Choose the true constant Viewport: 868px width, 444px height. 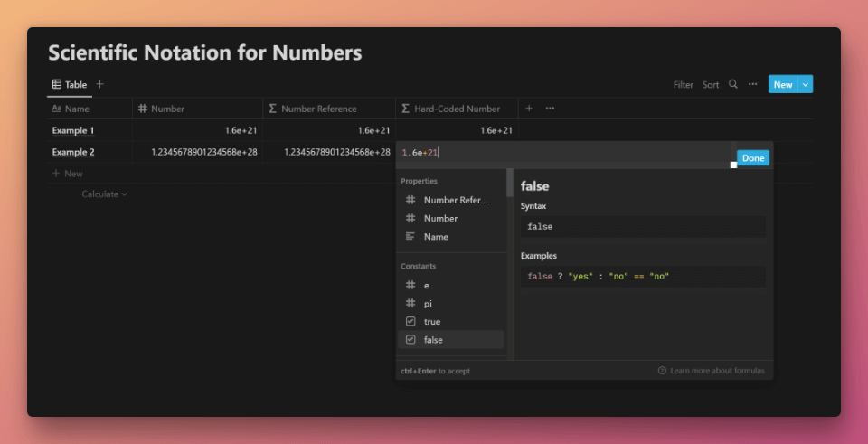pos(450,322)
